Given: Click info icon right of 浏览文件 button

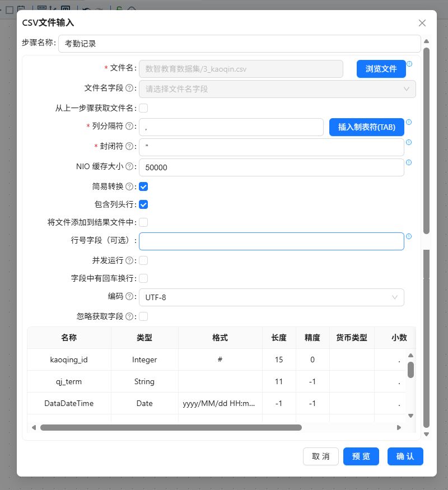Looking at the screenshot, I should click(x=409, y=64).
